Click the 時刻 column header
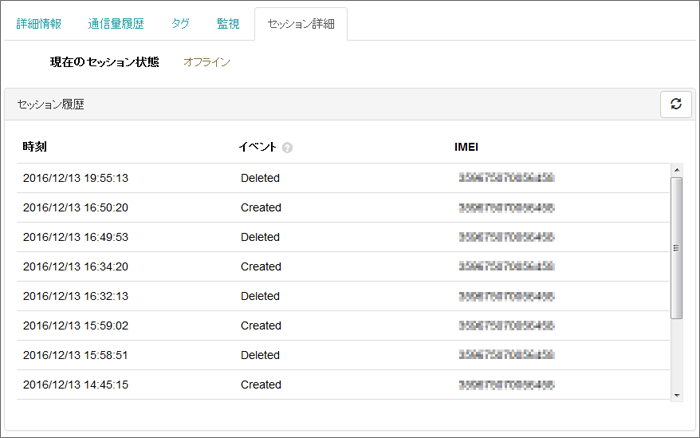This screenshot has height=438, width=700. point(34,146)
